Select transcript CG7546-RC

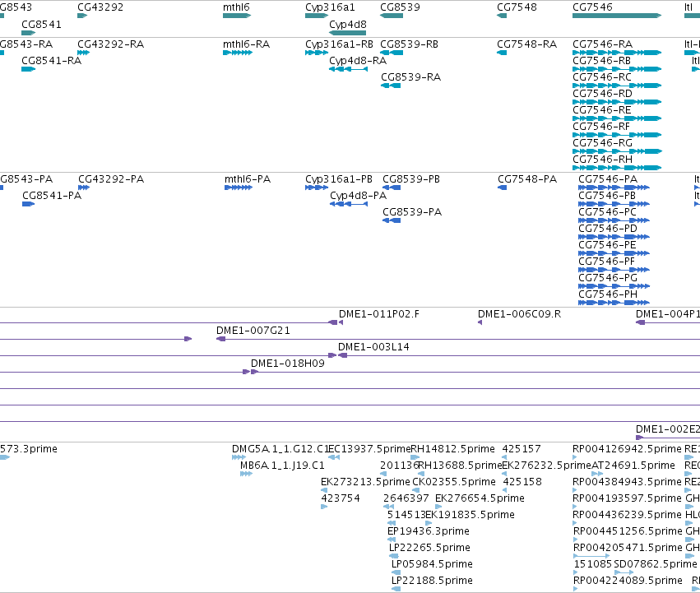(x=602, y=77)
